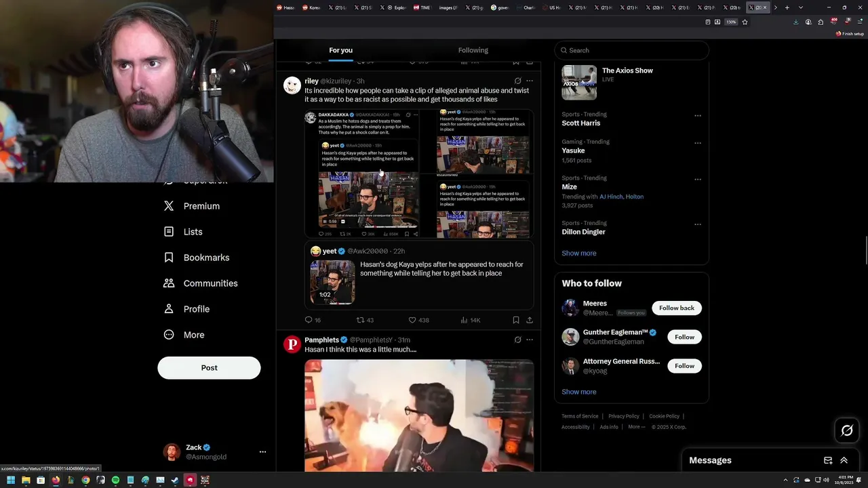Open Lists in the left sidebar
Image resolution: width=868 pixels, height=488 pixels.
(x=183, y=232)
